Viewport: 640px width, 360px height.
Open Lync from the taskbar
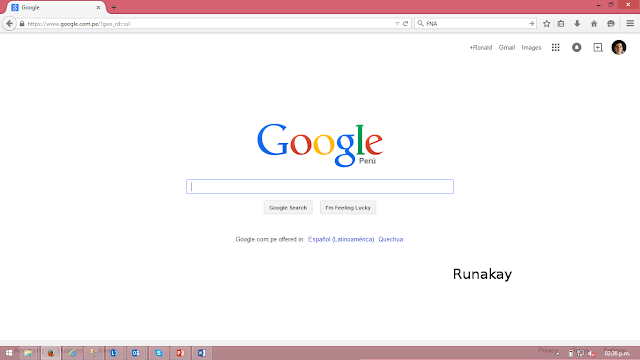click(114, 353)
